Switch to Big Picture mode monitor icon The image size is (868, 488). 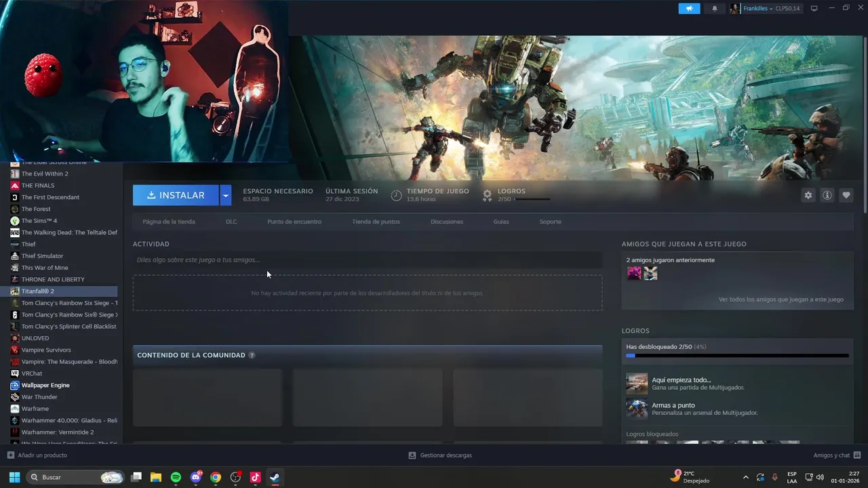tap(814, 9)
